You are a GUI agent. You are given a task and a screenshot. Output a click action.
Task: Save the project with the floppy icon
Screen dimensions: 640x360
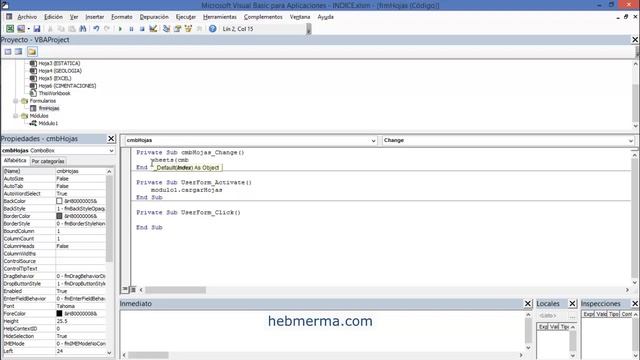tap(37, 29)
